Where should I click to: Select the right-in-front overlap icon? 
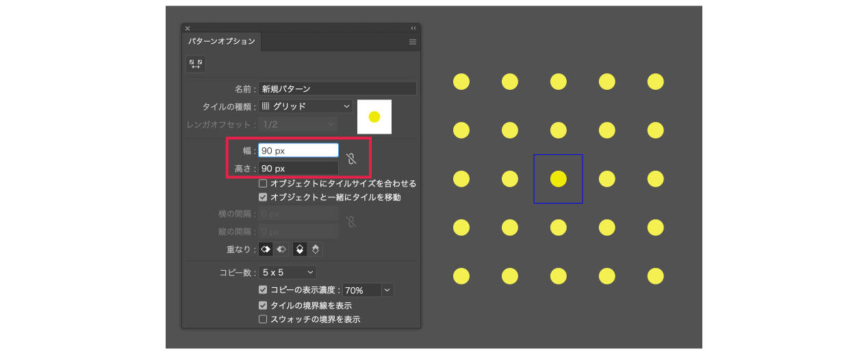[x=281, y=249]
